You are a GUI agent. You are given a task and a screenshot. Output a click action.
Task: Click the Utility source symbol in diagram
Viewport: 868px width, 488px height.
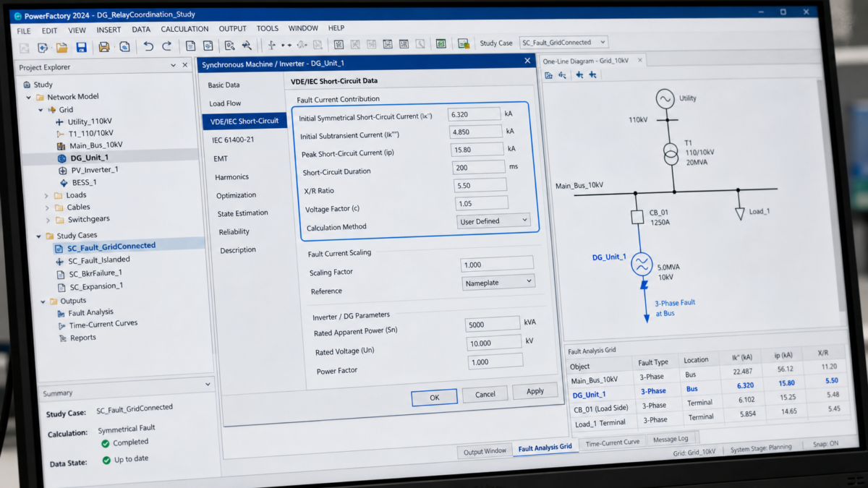click(665, 99)
